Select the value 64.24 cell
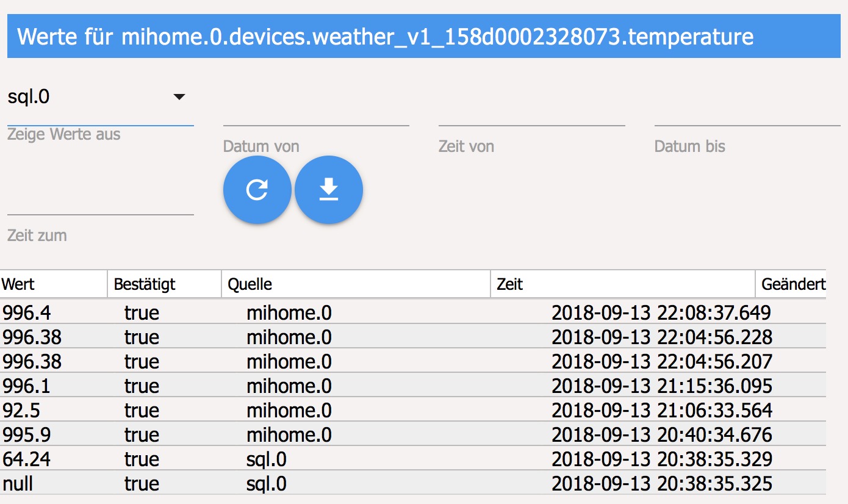Image resolution: width=848 pixels, height=504 pixels. coord(27,459)
